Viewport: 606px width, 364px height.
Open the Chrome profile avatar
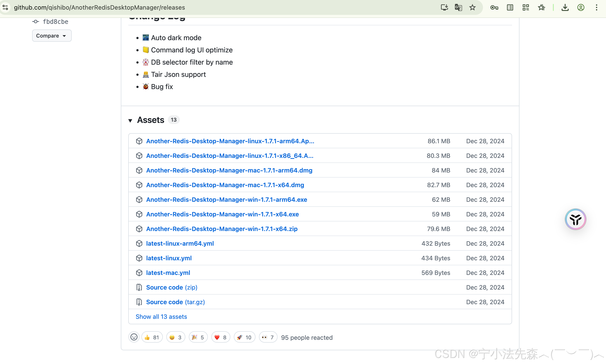coord(581,7)
